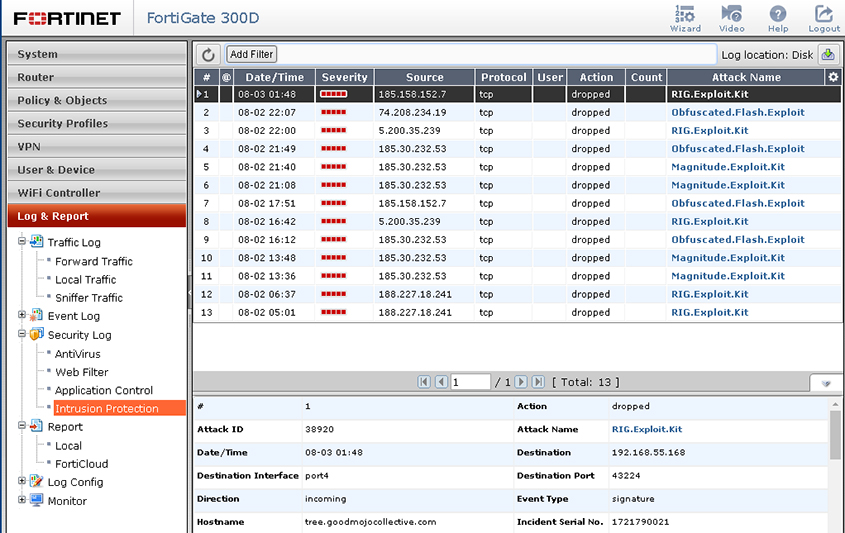The height and width of the screenshot is (533, 845).
Task: Collapse the Report tree node
Action: (x=22, y=425)
